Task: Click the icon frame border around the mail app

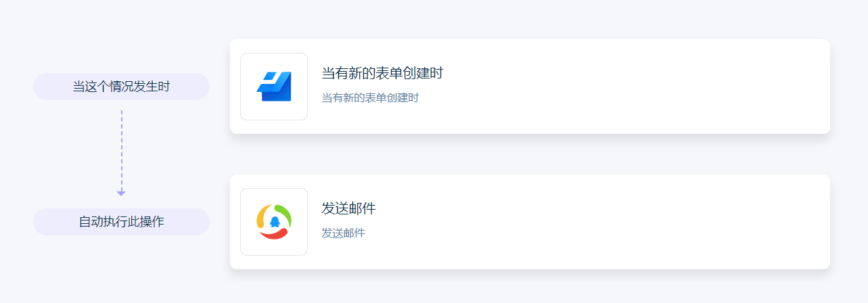Action: [x=241, y=222]
